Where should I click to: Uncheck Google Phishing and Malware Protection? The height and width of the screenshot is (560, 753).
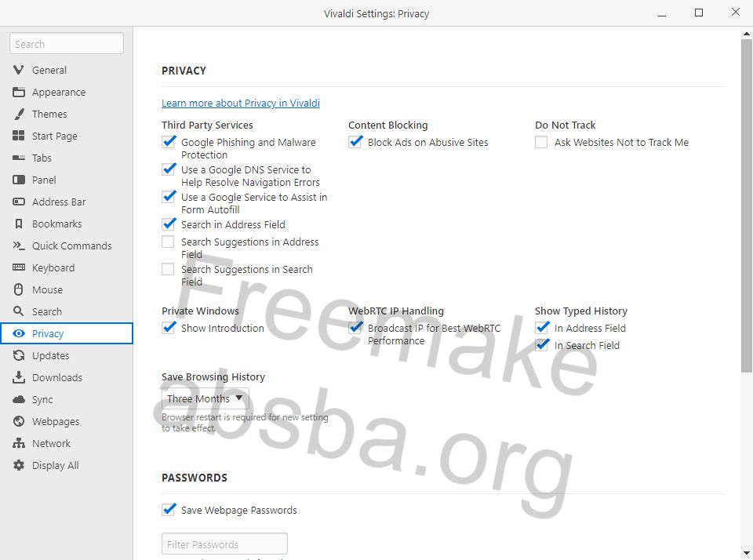[x=169, y=142]
